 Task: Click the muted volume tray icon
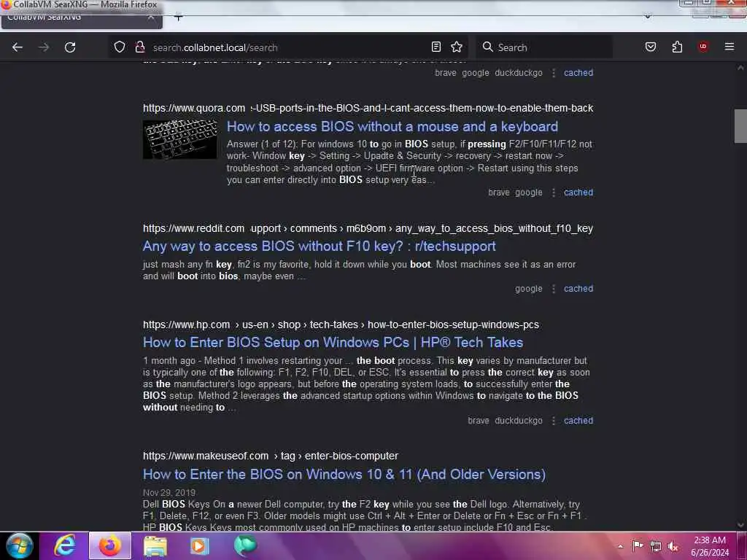point(673,546)
